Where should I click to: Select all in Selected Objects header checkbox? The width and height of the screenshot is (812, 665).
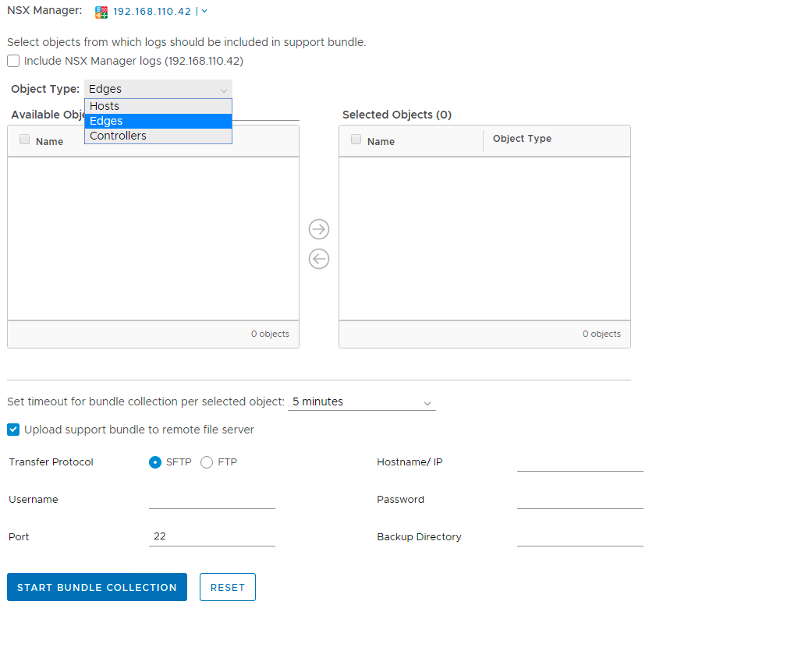click(x=356, y=140)
